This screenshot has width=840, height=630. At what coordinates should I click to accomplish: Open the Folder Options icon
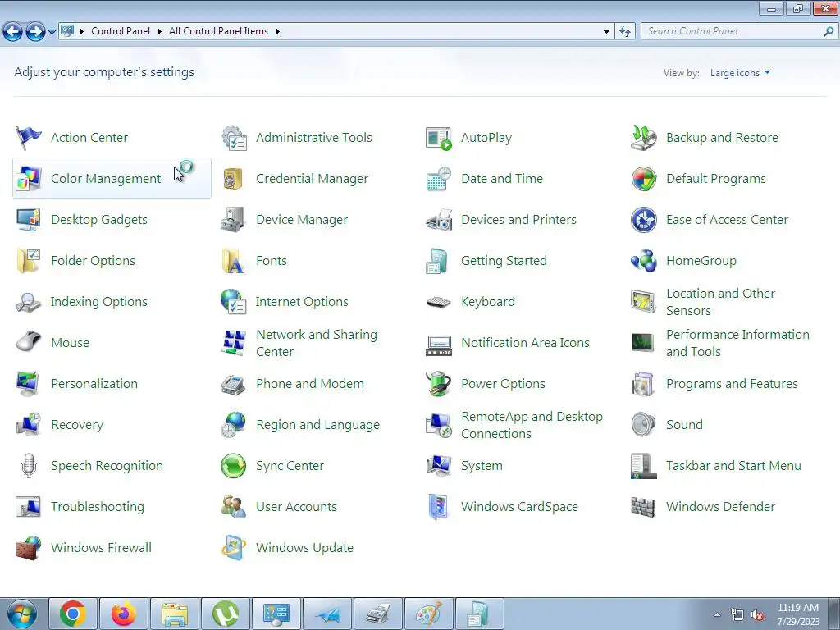(29, 260)
